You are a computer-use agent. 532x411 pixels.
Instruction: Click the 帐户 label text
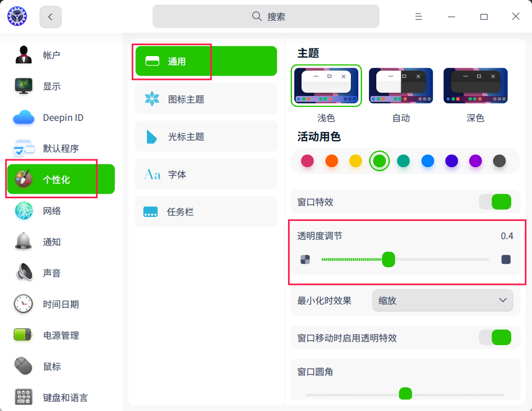click(x=51, y=55)
